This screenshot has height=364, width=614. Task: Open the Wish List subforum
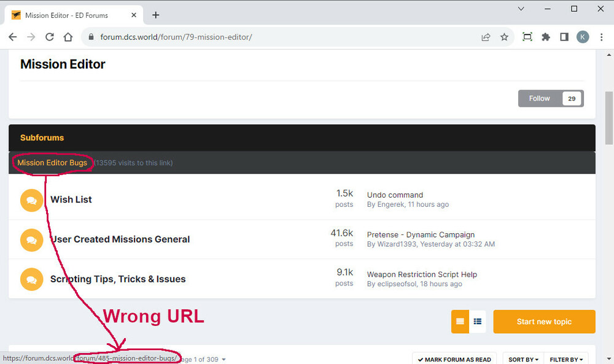click(71, 199)
